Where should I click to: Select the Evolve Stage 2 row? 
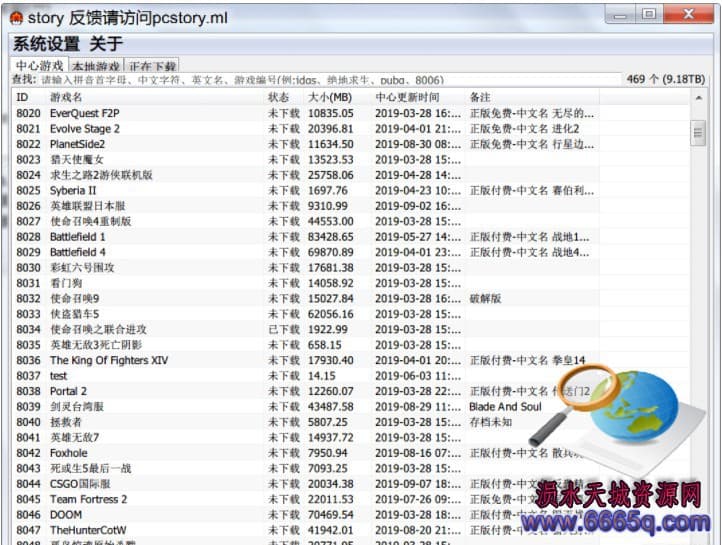[x=352, y=129]
